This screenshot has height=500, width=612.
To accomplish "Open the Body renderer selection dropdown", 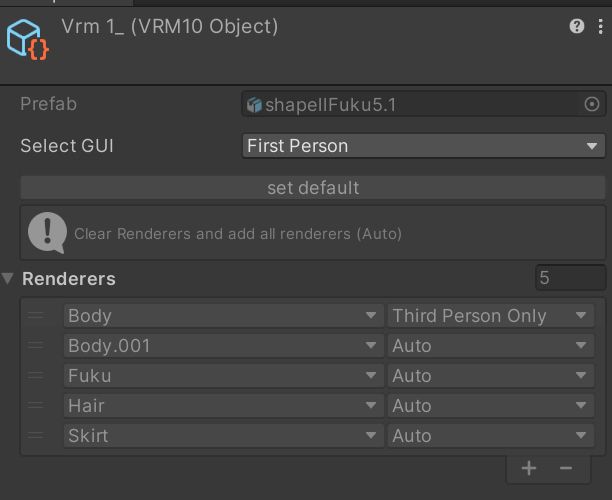I will tap(222, 316).
